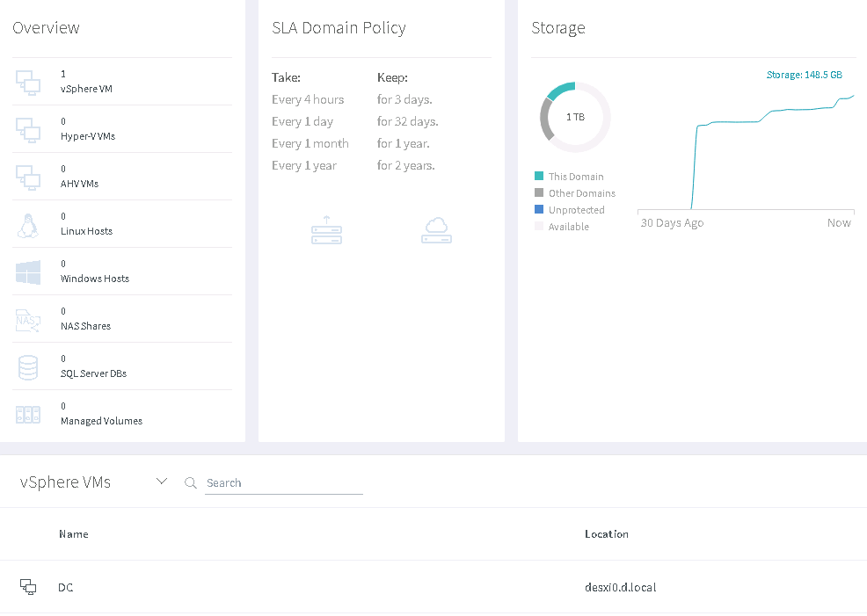
Task: Click the SQL Server DBs database icon
Action: (x=28, y=367)
